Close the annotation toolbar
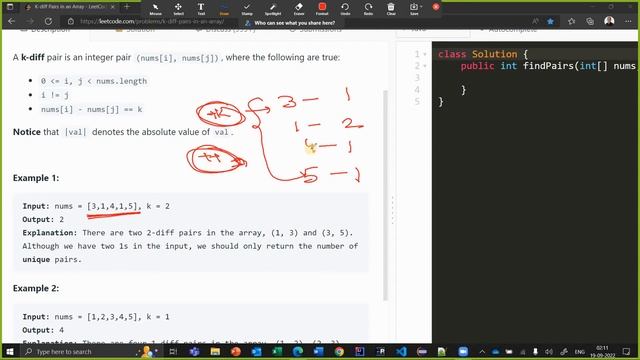This screenshot has height=360, width=640. click(x=436, y=7)
